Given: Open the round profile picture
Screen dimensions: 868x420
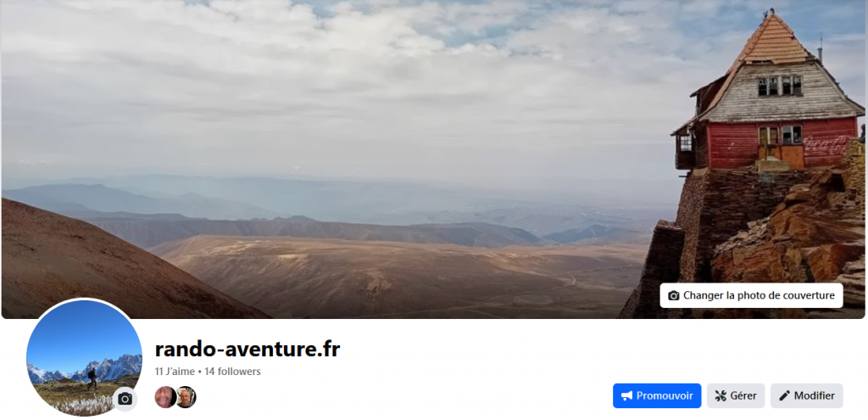Looking at the screenshot, I should point(84,357).
